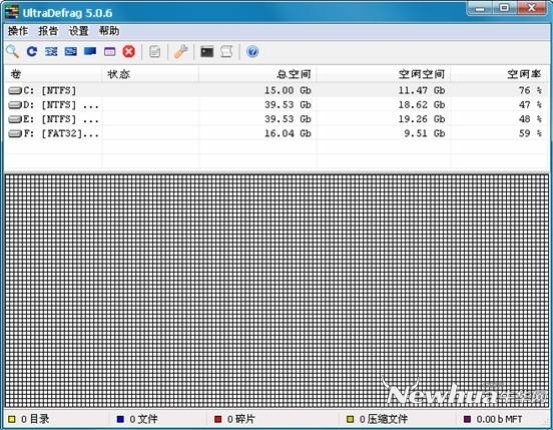The height and width of the screenshot is (430, 553).
Task: Click the 状态 column header
Action: tap(150, 74)
